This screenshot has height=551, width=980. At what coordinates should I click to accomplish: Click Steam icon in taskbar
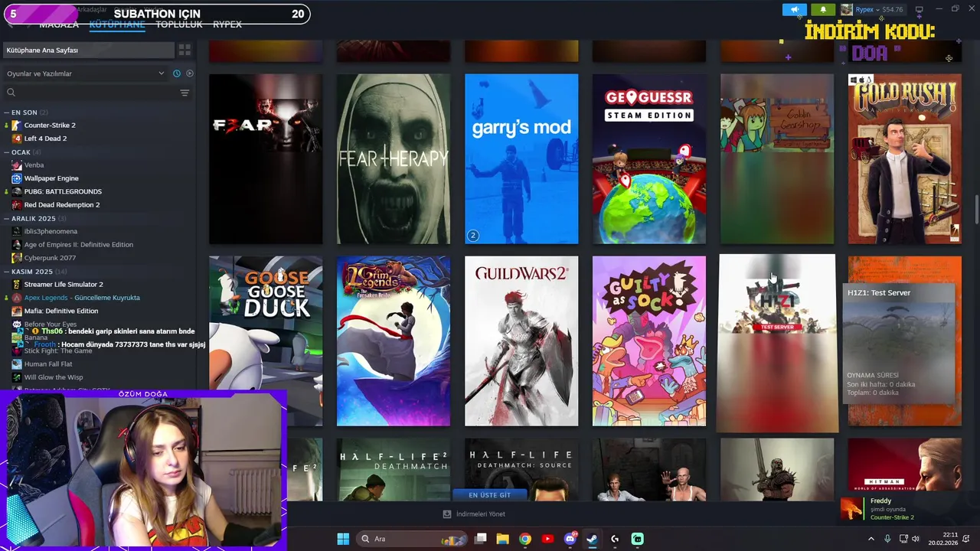tap(593, 539)
